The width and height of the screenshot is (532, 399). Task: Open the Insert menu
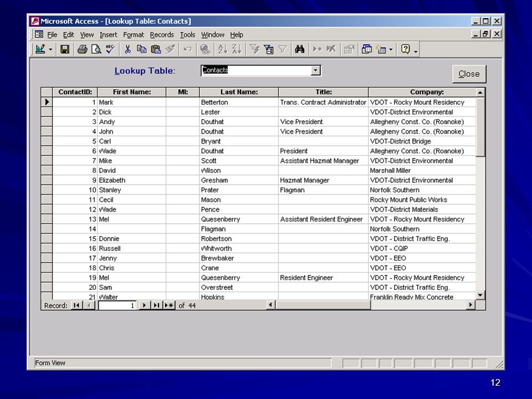(108, 34)
